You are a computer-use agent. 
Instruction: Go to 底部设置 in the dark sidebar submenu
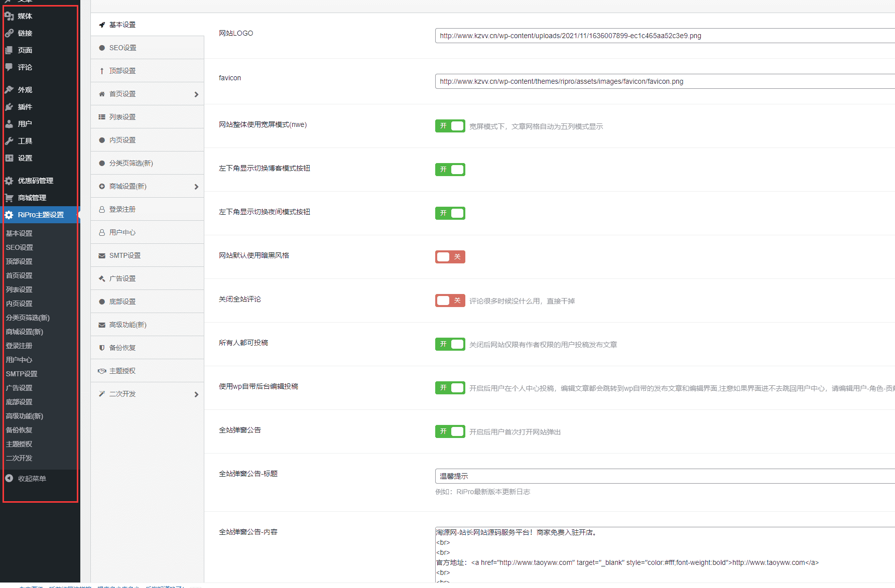click(19, 402)
